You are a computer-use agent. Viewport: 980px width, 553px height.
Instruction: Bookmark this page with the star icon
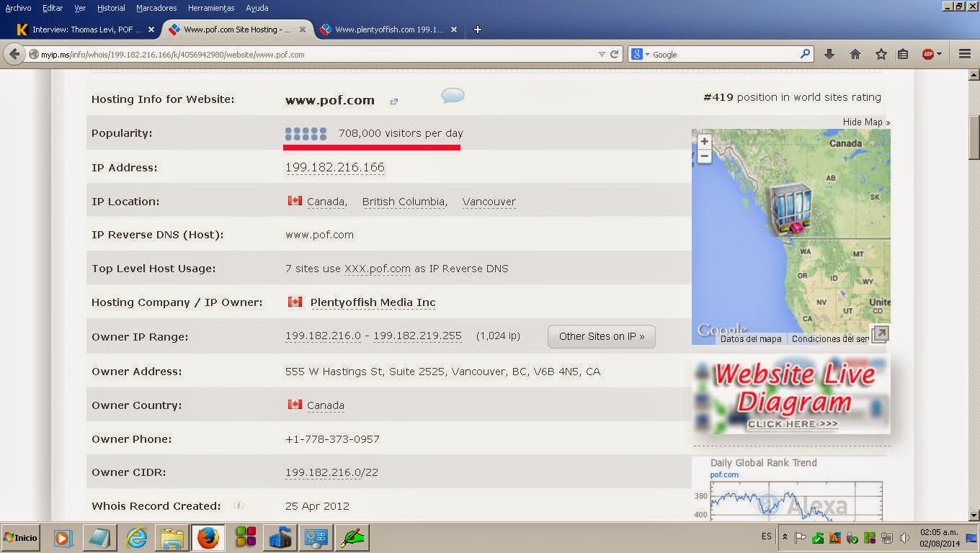point(881,54)
